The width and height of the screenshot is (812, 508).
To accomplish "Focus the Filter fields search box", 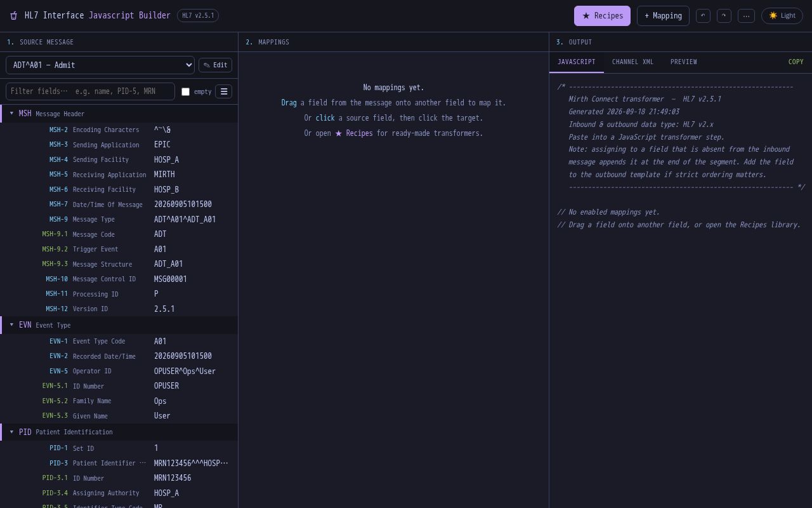I will (x=90, y=91).
